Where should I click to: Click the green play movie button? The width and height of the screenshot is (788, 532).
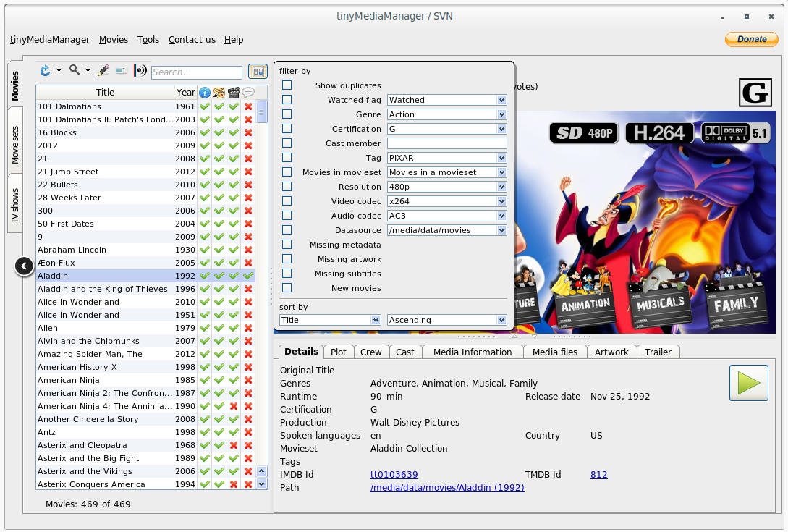748,383
